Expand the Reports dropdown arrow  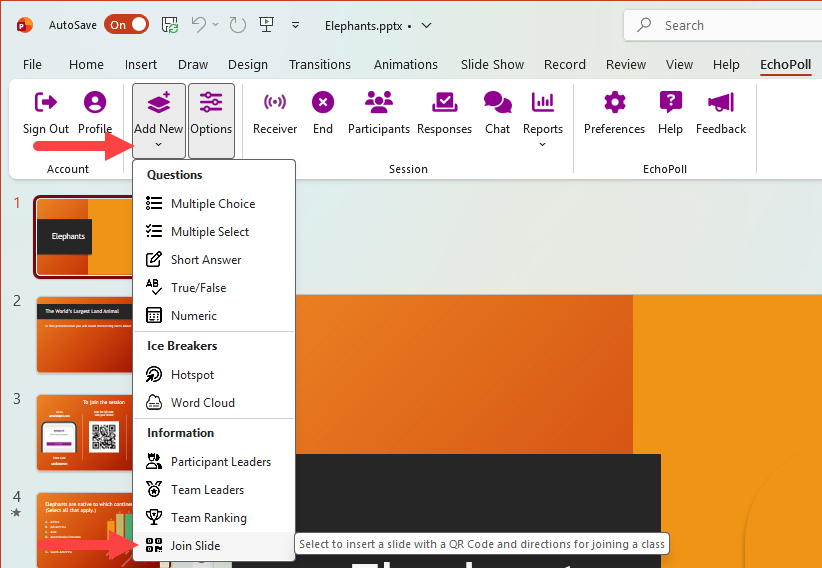click(543, 145)
